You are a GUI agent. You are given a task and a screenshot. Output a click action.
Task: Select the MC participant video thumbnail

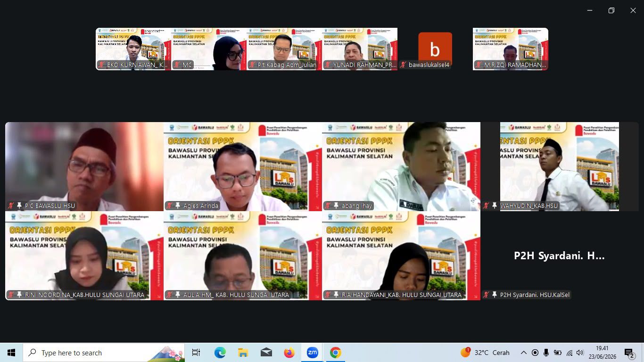209,49
